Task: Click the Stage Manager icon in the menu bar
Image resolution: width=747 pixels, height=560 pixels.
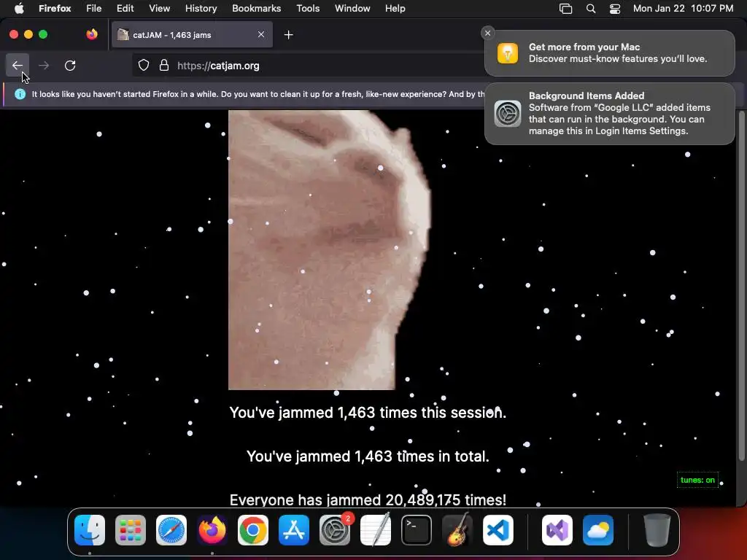Action: (x=565, y=8)
